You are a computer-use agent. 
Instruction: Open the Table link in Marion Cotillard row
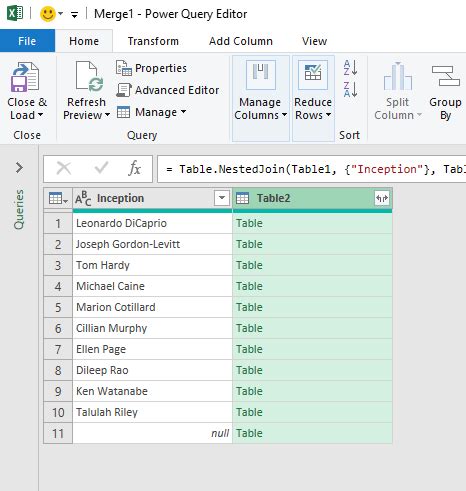[249, 307]
